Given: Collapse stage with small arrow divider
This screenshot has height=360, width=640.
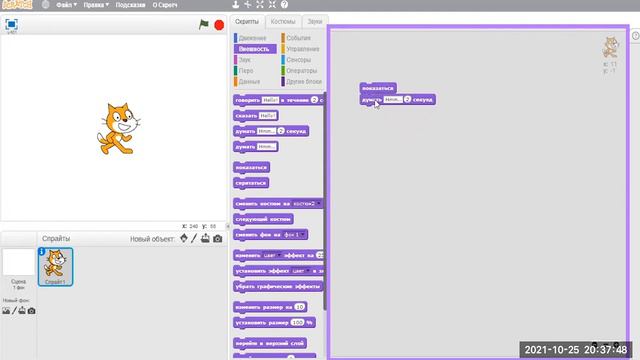Looking at the screenshot, I should (x=228, y=226).
